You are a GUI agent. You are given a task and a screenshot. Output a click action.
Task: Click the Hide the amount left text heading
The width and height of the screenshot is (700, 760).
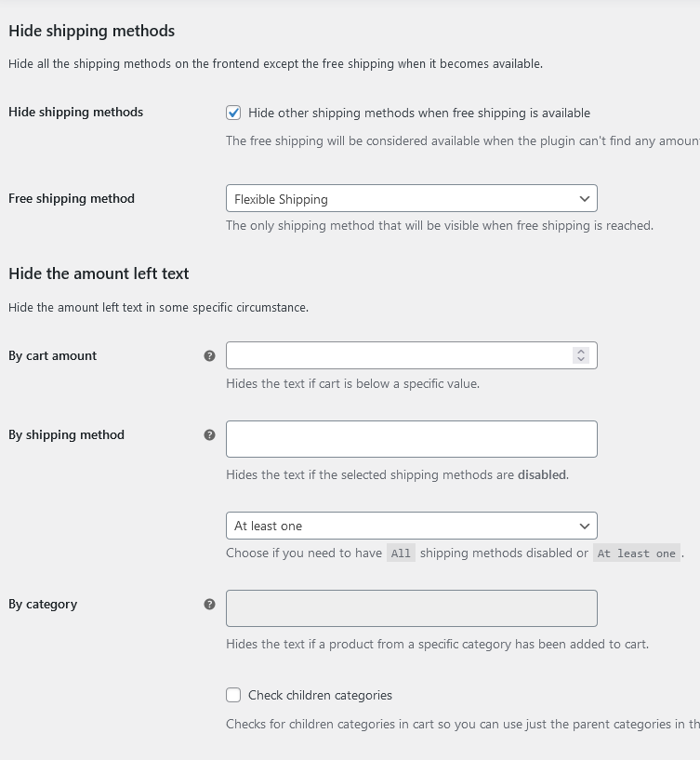[x=99, y=273]
